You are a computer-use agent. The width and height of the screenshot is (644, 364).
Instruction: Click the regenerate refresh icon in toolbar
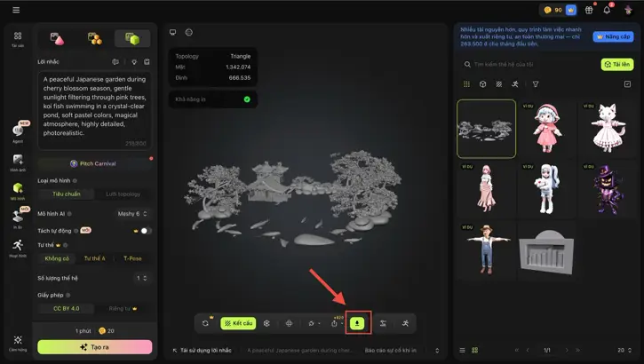coord(205,323)
